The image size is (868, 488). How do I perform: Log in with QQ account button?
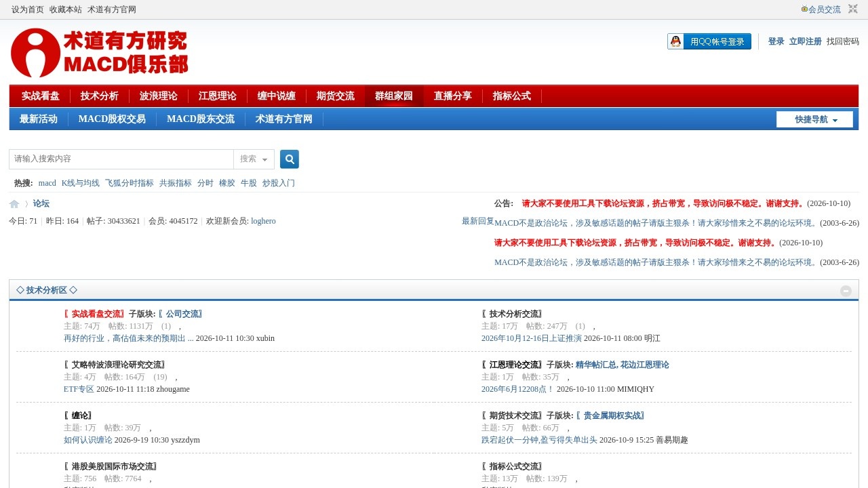[x=709, y=41]
